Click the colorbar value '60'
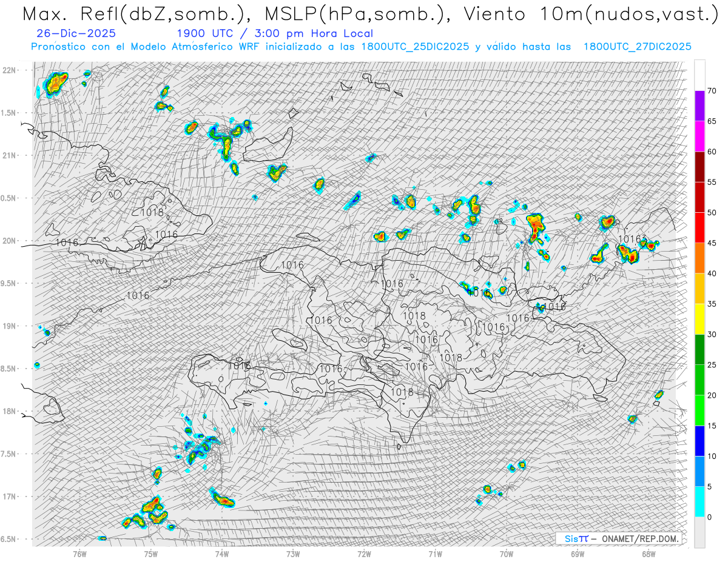Screen dimensions: 728x562 (x=712, y=152)
